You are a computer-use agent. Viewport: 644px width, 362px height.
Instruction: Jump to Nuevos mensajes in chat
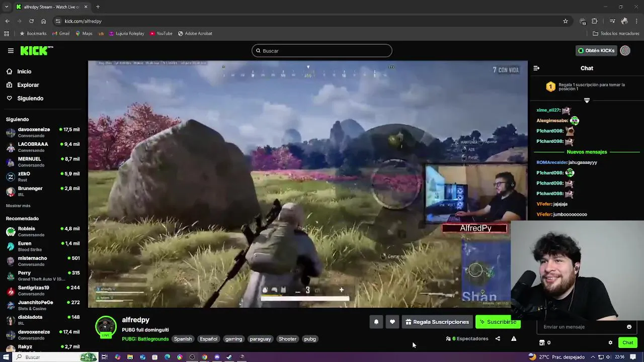pyautogui.click(x=587, y=152)
